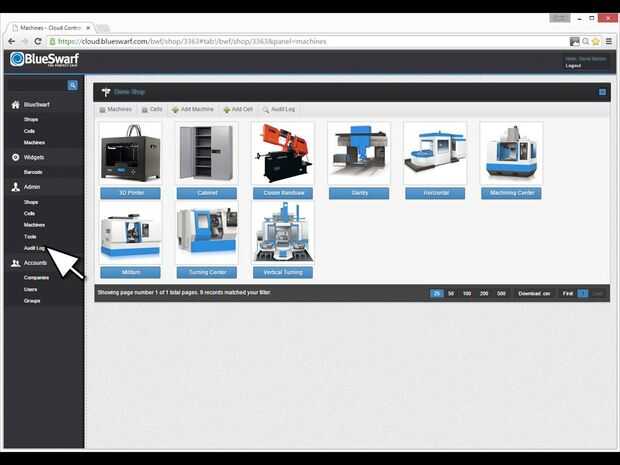Open Machines under the BlueSwarf sidebar section
The width and height of the screenshot is (620, 465).
34,142
